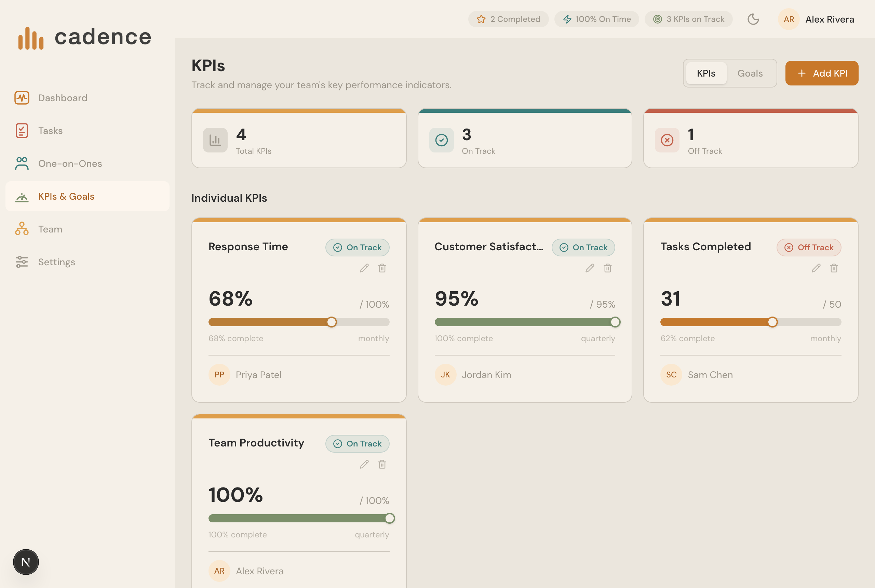Delete the Tasks Completed KPI via trash icon
This screenshot has height=588, width=875.
(834, 268)
